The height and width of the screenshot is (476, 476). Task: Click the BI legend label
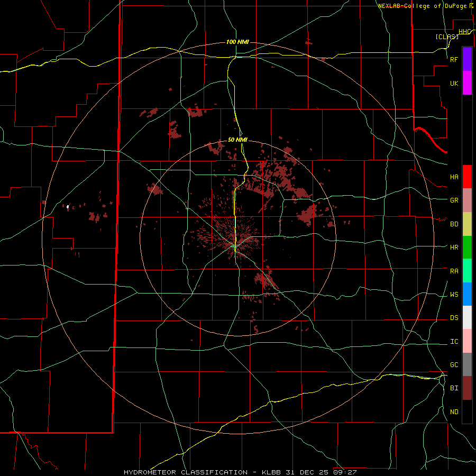click(x=454, y=388)
